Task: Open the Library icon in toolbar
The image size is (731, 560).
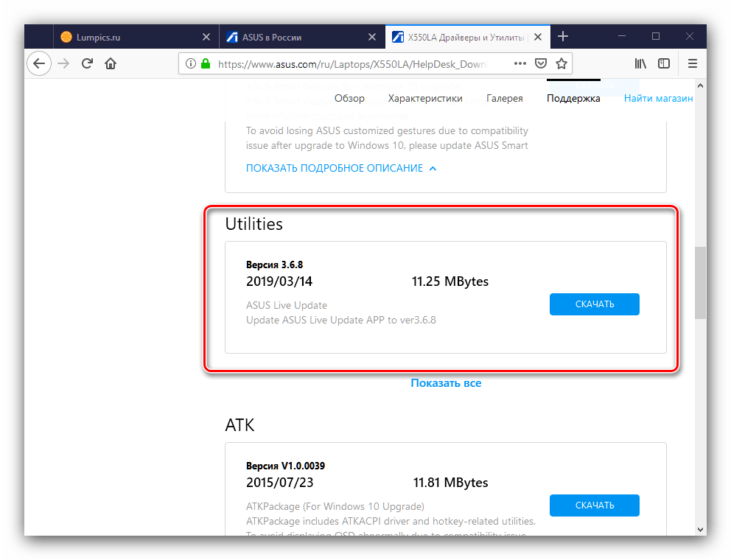Action: click(641, 64)
